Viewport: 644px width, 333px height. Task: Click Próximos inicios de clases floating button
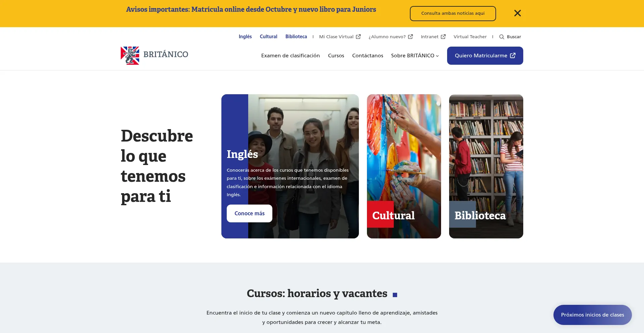[592, 315]
